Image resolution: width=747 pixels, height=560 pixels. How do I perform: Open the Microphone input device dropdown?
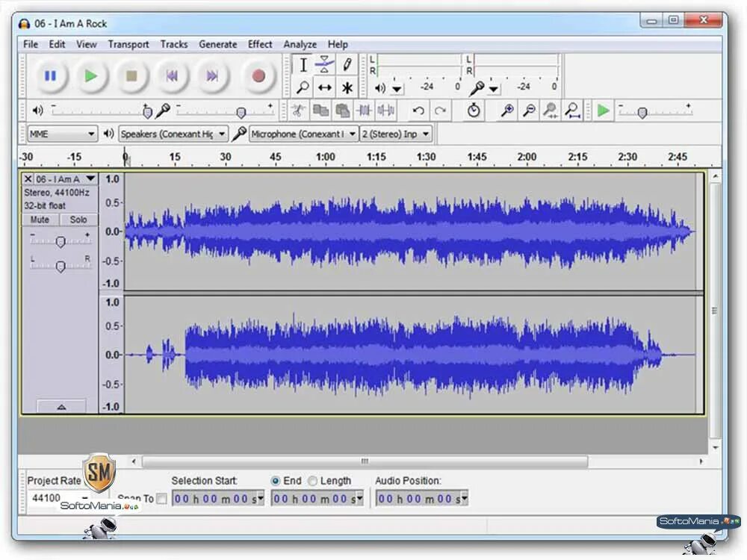click(303, 134)
